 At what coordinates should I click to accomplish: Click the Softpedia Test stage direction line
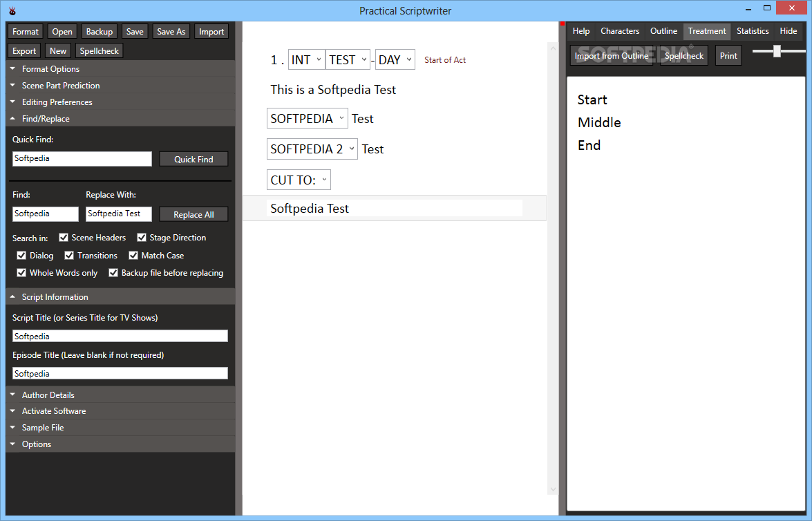coord(395,208)
